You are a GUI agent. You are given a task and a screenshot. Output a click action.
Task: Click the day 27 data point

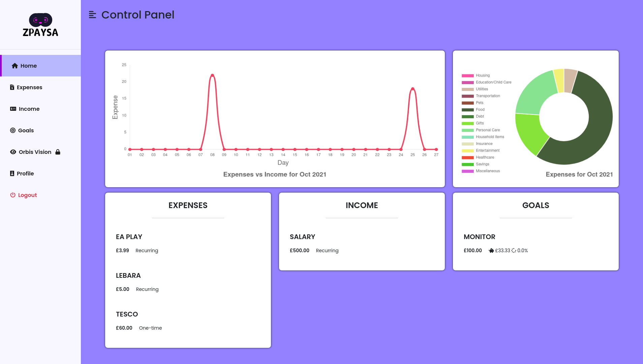pos(436,149)
